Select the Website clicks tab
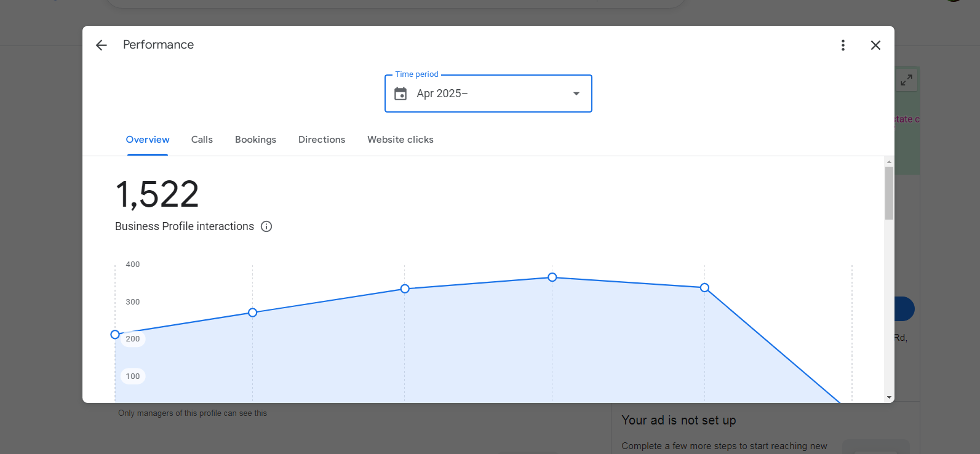 click(x=400, y=140)
